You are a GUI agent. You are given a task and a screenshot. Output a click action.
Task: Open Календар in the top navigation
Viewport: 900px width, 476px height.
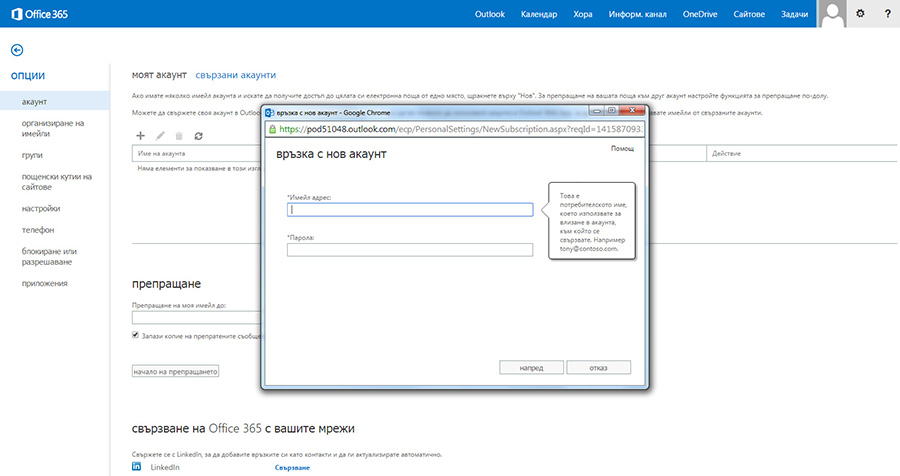(x=539, y=14)
